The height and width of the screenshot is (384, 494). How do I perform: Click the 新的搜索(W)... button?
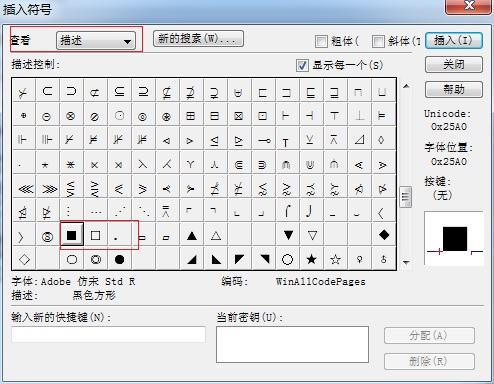(x=198, y=39)
